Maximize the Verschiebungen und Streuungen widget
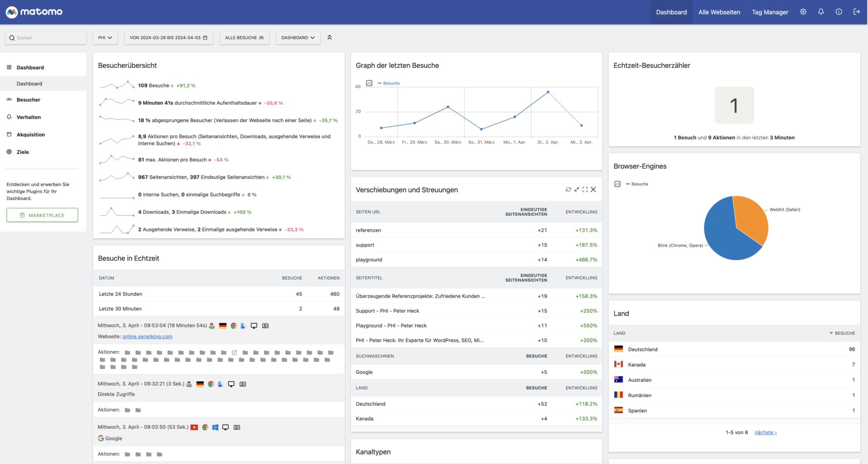Image resolution: width=868 pixels, height=464 pixels. pos(585,189)
